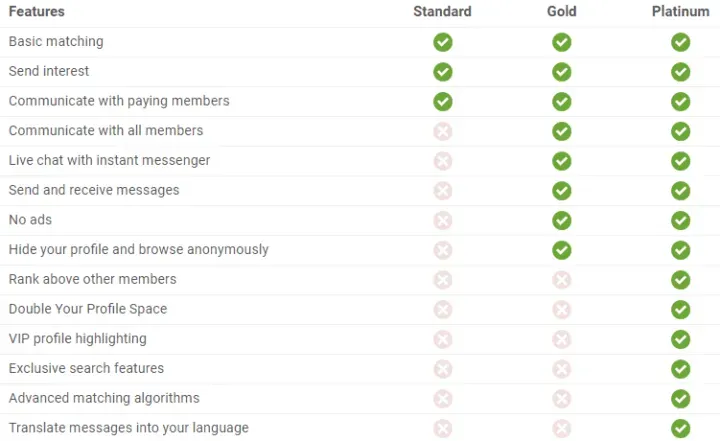
Task: Click the Gold checkmark for Send interest
Action: pos(562,72)
